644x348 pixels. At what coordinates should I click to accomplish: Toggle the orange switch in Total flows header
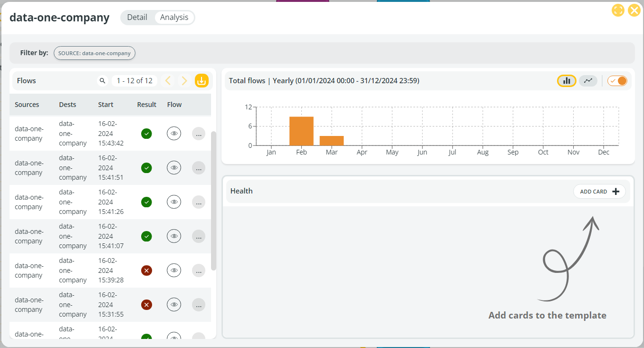(617, 81)
